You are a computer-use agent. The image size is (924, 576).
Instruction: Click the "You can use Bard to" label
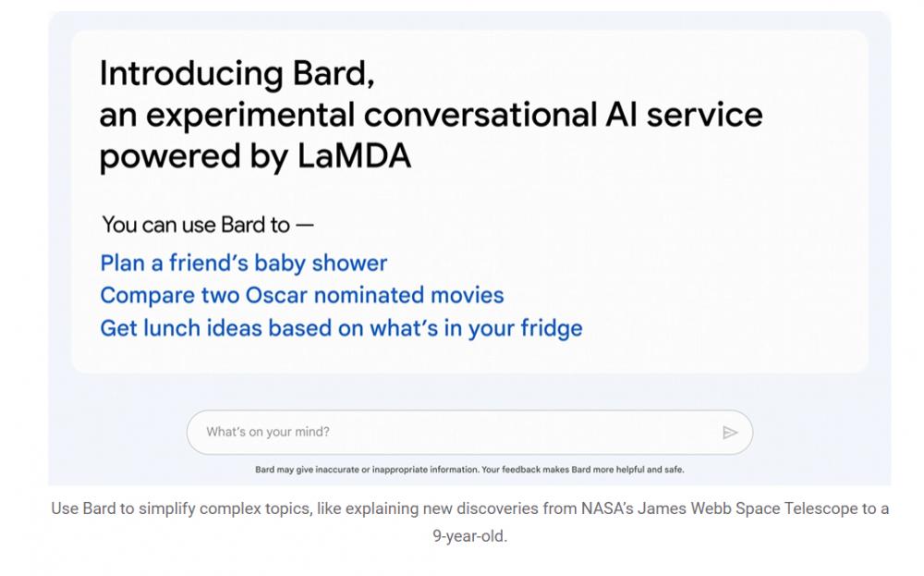[196, 225]
